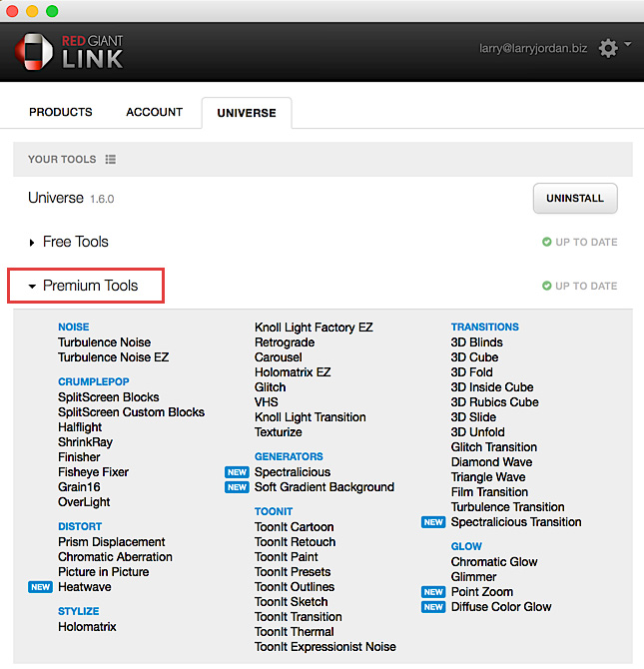Click the TOONIT category heading
This screenshot has height=669, width=644.
tap(274, 511)
